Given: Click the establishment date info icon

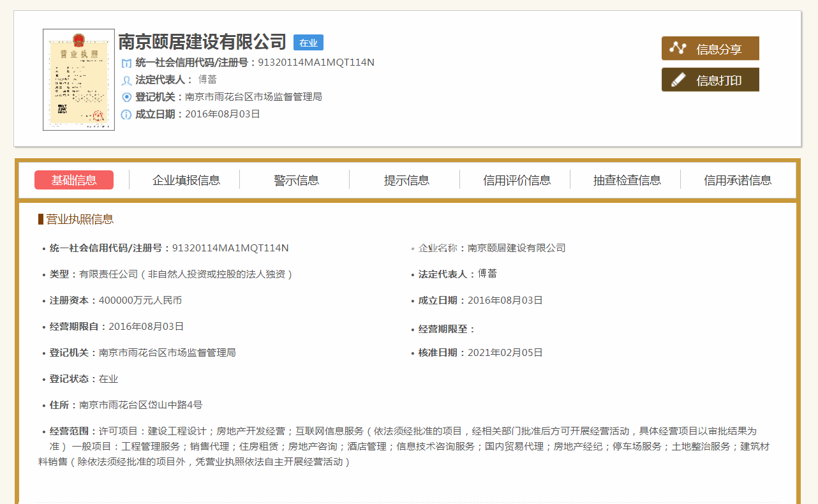Looking at the screenshot, I should point(126,115).
